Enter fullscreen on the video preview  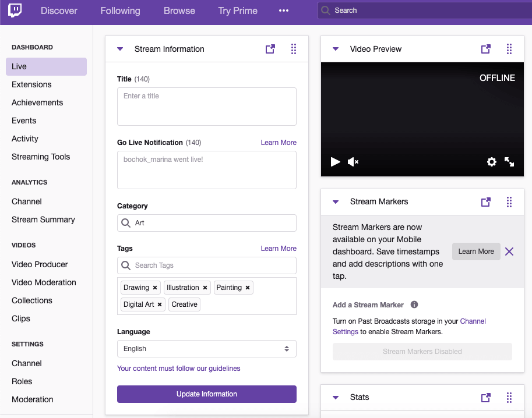pyautogui.click(x=509, y=162)
